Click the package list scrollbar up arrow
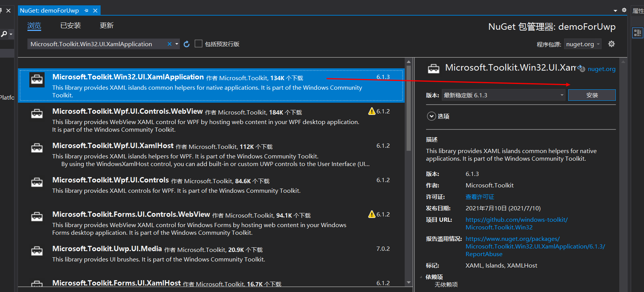The height and width of the screenshot is (292, 644). point(409,62)
